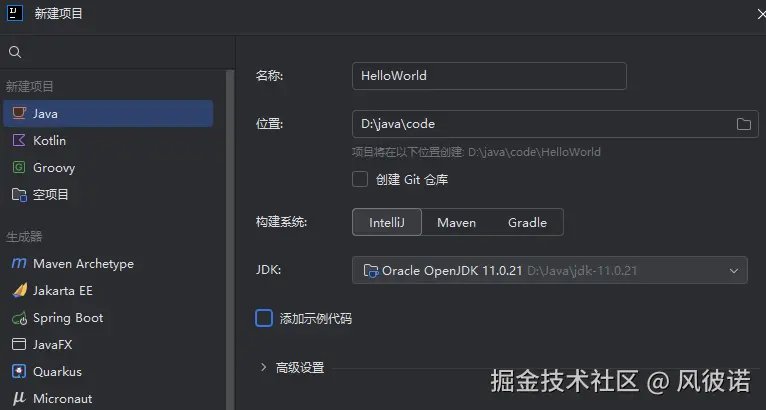Click the 添加示例代码 label text
The image size is (766, 410).
click(x=316, y=319)
